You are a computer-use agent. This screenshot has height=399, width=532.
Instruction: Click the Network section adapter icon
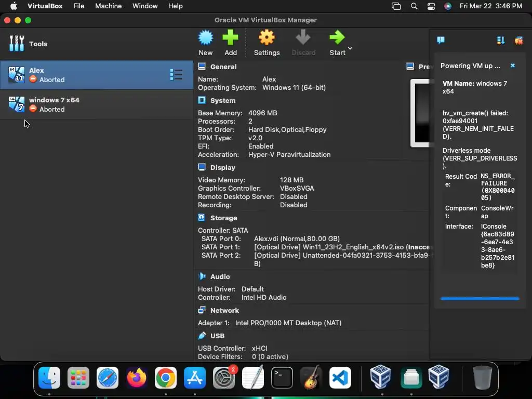click(x=202, y=310)
